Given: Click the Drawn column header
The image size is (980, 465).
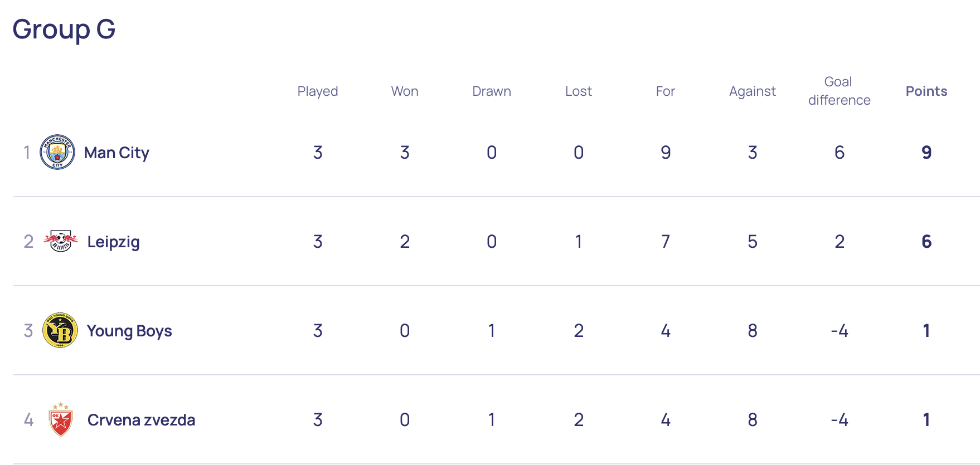Looking at the screenshot, I should pos(492,91).
